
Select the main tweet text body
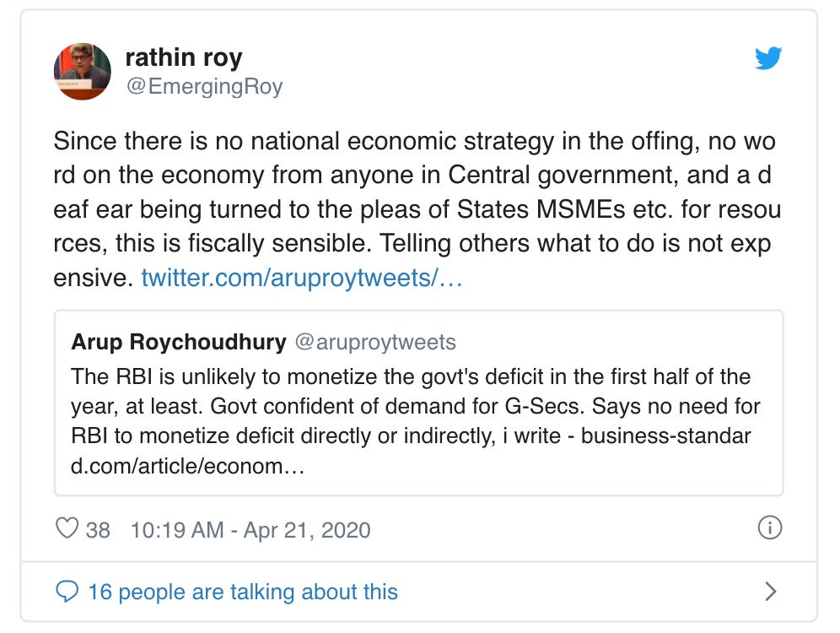click(417, 209)
